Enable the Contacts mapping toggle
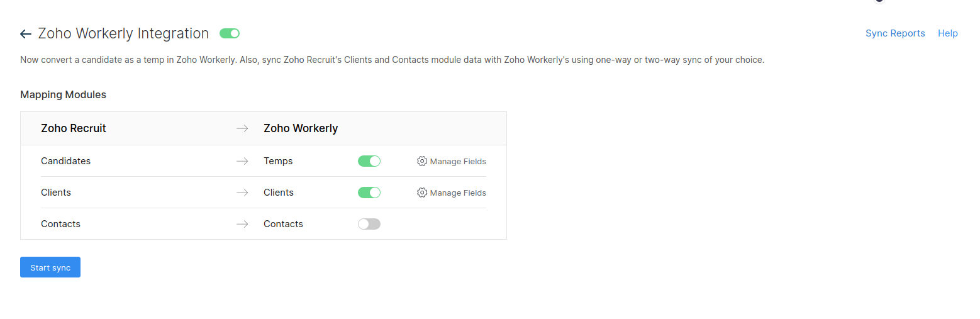Image resolution: width=980 pixels, height=319 pixels. 369,224
